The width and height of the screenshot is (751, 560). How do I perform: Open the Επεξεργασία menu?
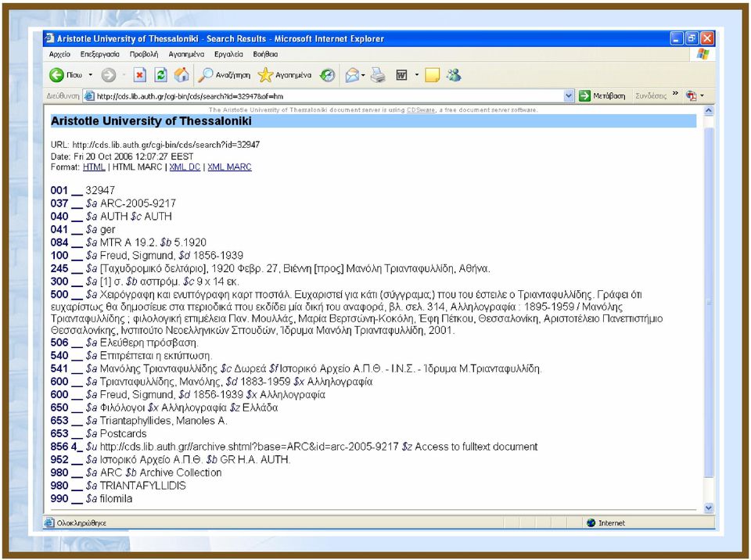coord(100,54)
